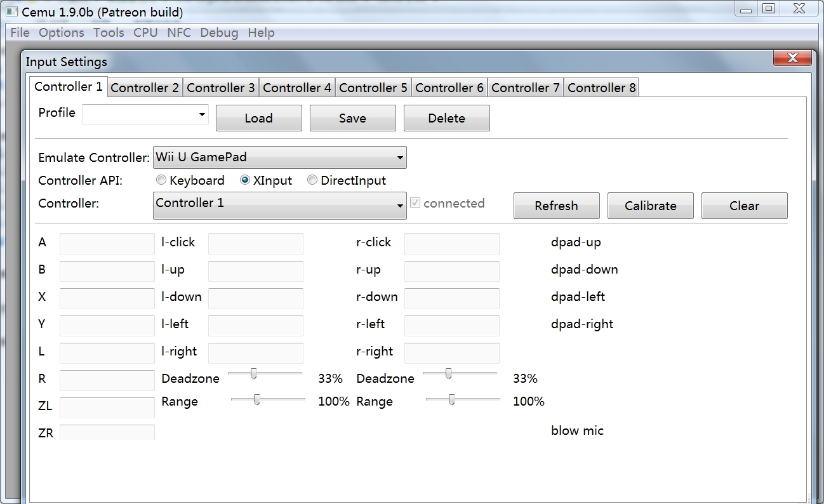Image resolution: width=824 pixels, height=504 pixels.
Task: Open the Controller selection dropdown
Action: 280,206
